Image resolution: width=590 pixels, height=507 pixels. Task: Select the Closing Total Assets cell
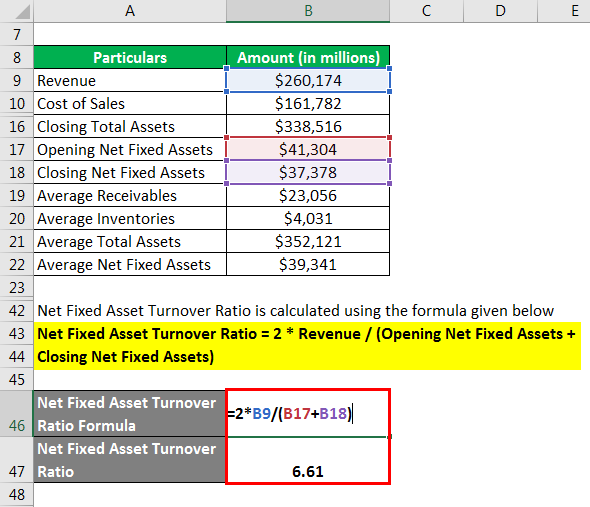click(x=130, y=126)
